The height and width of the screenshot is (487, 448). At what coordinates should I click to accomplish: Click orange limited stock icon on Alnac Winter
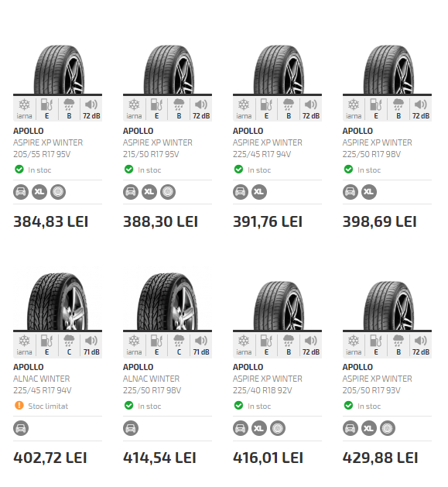[x=19, y=405]
